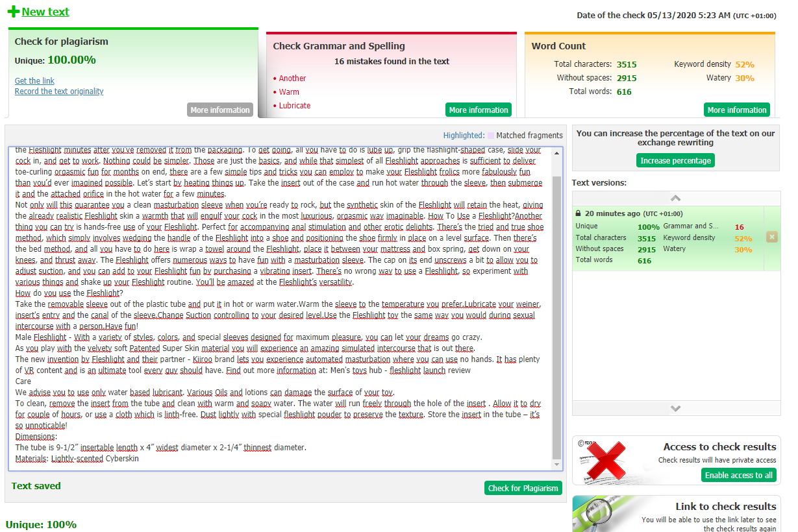Click the Matched fragments highlight swatch
This screenshot has width=798, height=532.
[x=491, y=136]
